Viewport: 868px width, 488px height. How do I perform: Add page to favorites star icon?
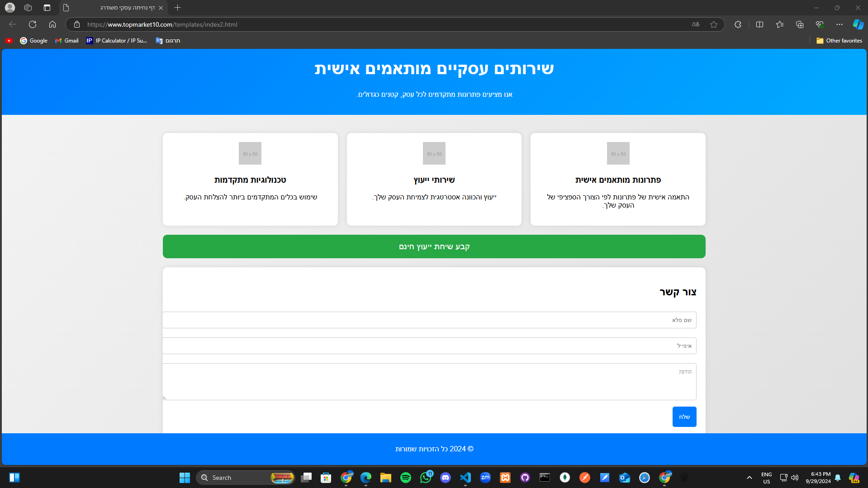pos(714,24)
